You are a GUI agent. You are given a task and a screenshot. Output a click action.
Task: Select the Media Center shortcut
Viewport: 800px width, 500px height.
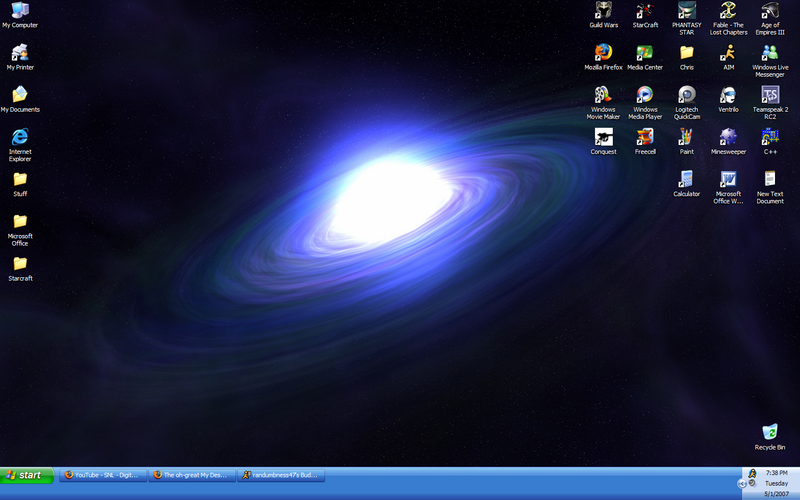(645, 57)
